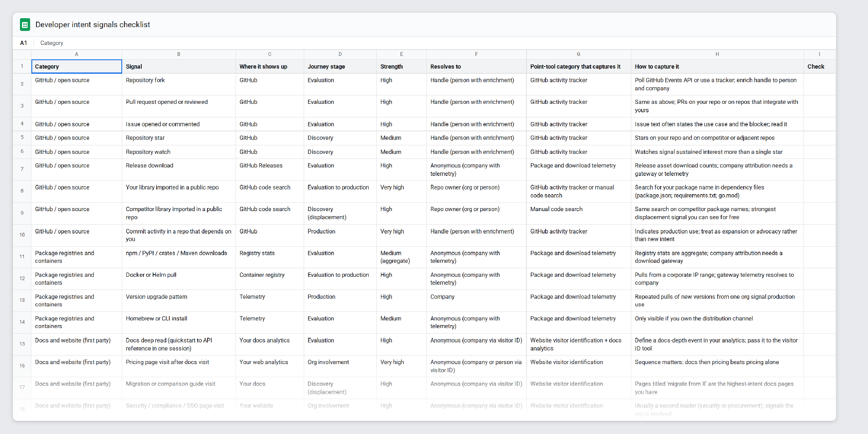The width and height of the screenshot is (868, 434).
Task: Click the Repository watch cell
Action: tap(179, 152)
